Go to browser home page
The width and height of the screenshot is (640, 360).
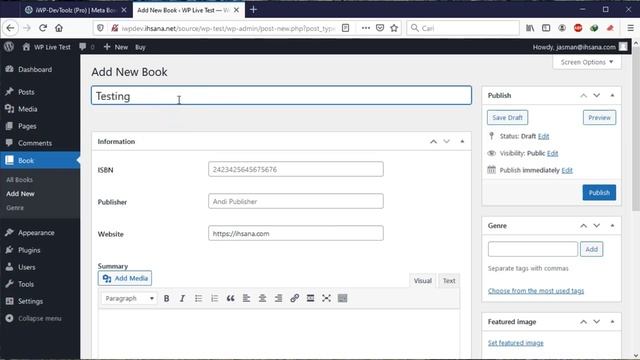pos(59,28)
